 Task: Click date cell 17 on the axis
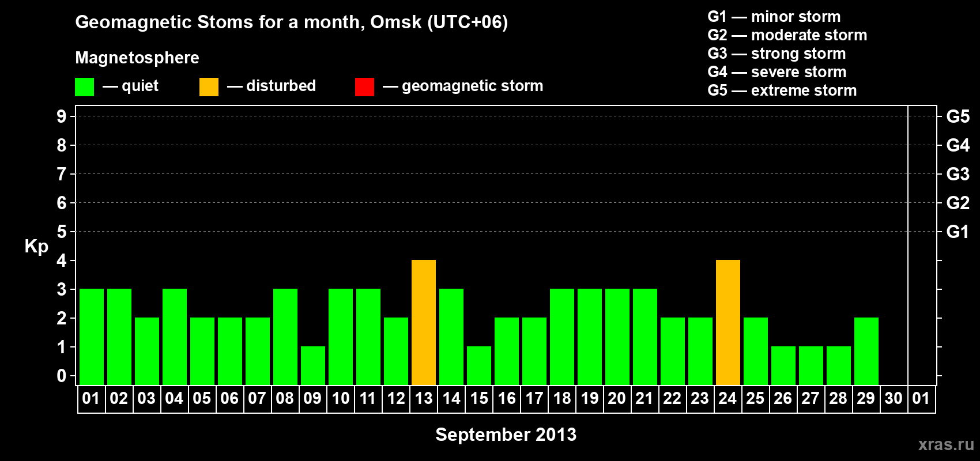[x=534, y=399]
